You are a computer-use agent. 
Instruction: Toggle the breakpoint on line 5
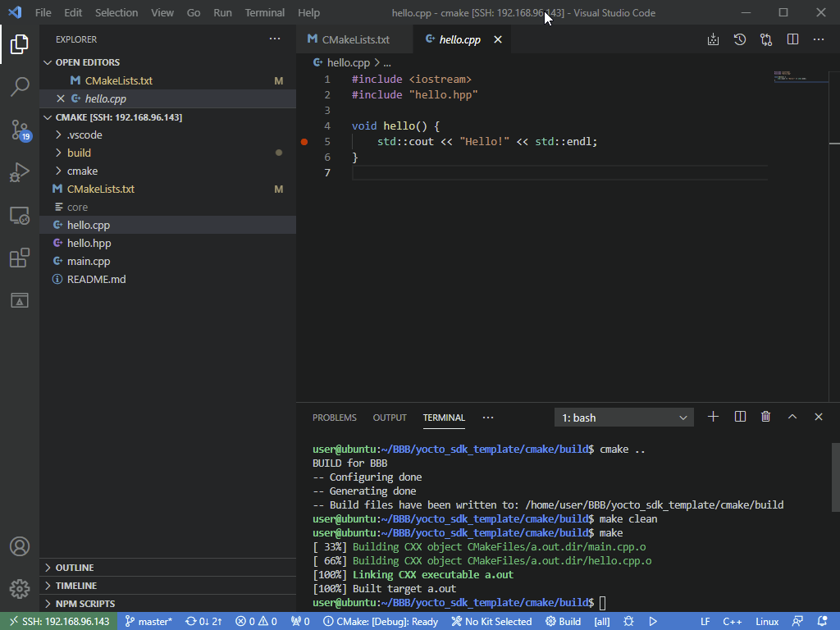[304, 142]
